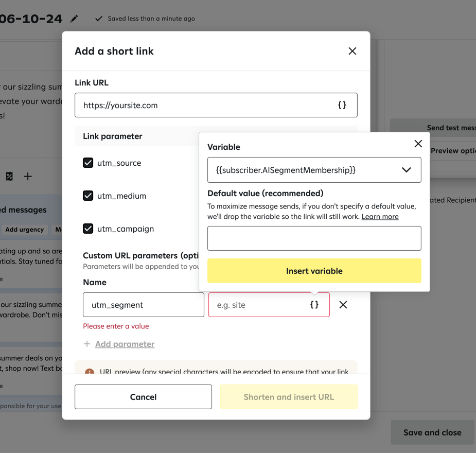Click Shorten and insert URL

click(x=289, y=397)
